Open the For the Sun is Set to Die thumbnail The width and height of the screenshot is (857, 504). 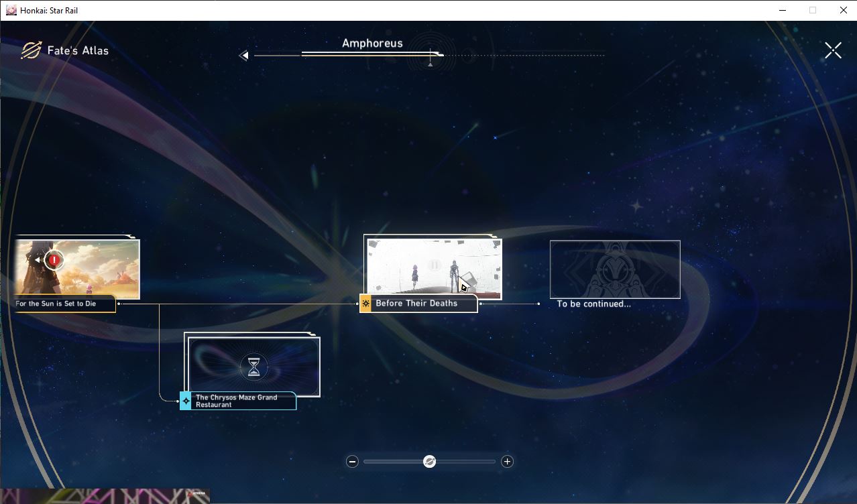click(77, 269)
